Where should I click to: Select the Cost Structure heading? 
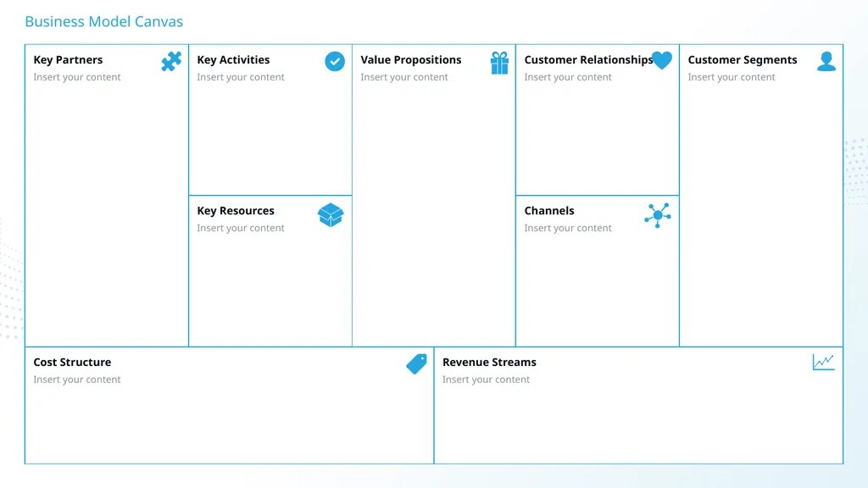(x=72, y=363)
